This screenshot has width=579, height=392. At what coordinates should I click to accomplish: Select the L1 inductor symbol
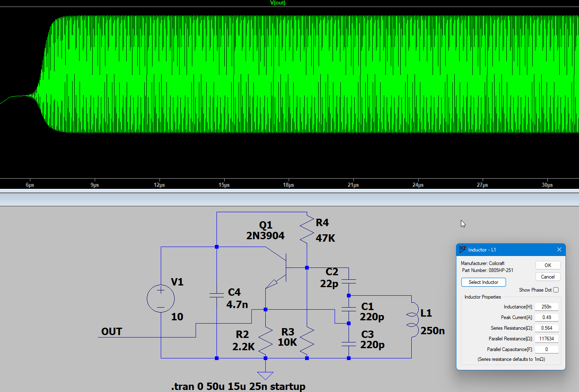[x=412, y=314]
